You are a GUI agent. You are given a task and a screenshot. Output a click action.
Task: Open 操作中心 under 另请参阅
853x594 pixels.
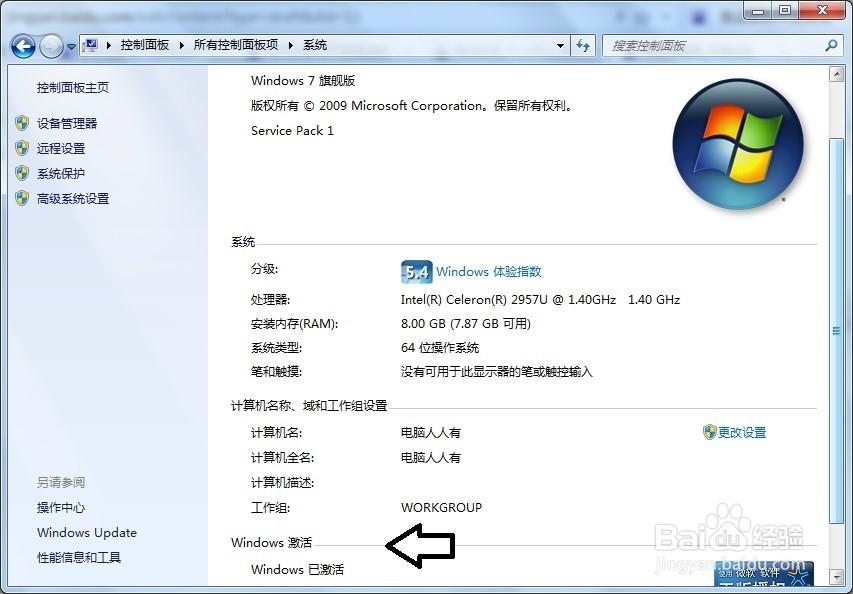point(61,508)
